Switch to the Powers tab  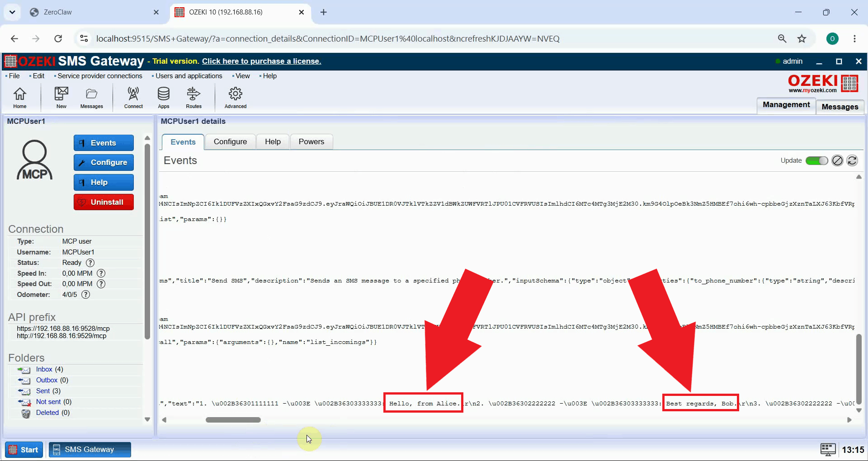311,142
